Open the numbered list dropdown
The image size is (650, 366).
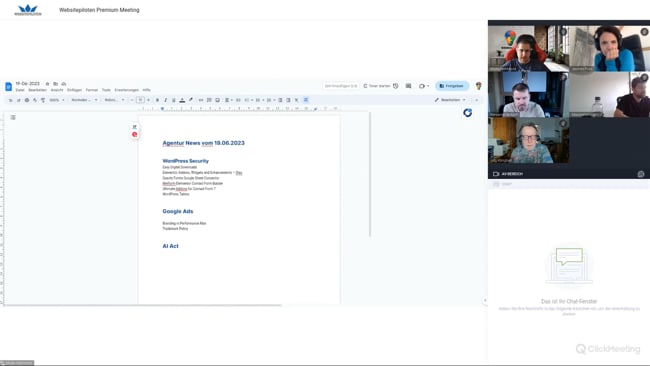click(270, 100)
